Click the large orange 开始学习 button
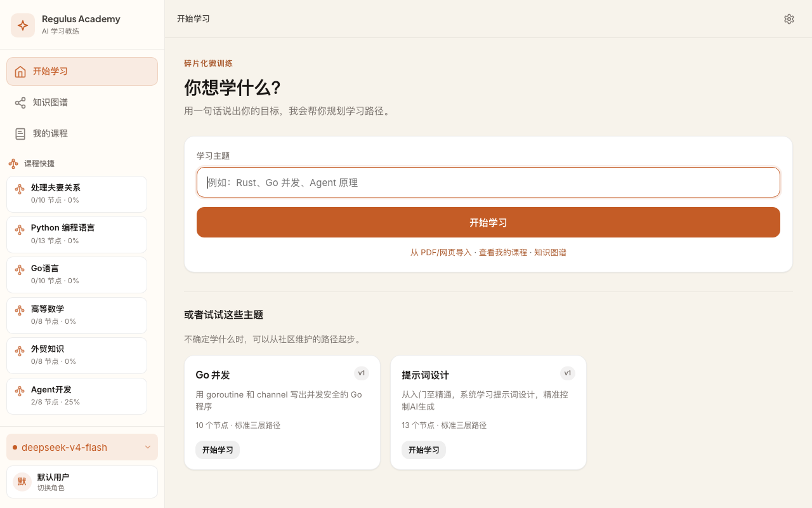This screenshot has height=508, width=812. coord(488,222)
